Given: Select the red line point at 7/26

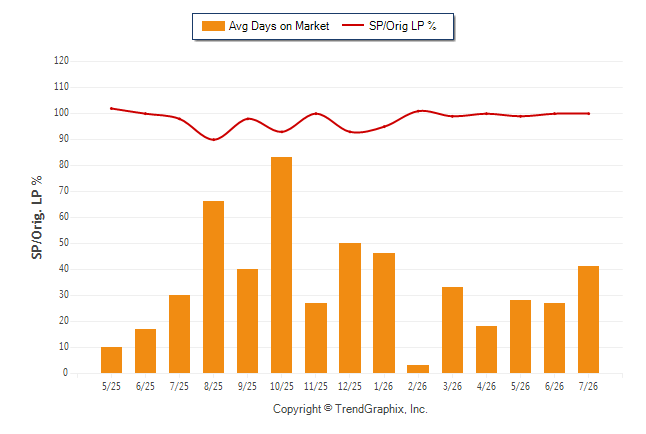Looking at the screenshot, I should click(x=588, y=114).
